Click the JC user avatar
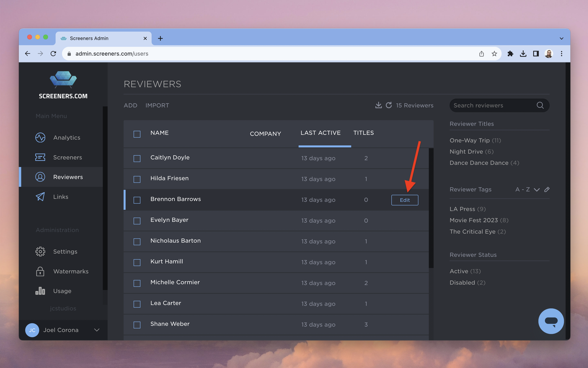 click(x=32, y=330)
